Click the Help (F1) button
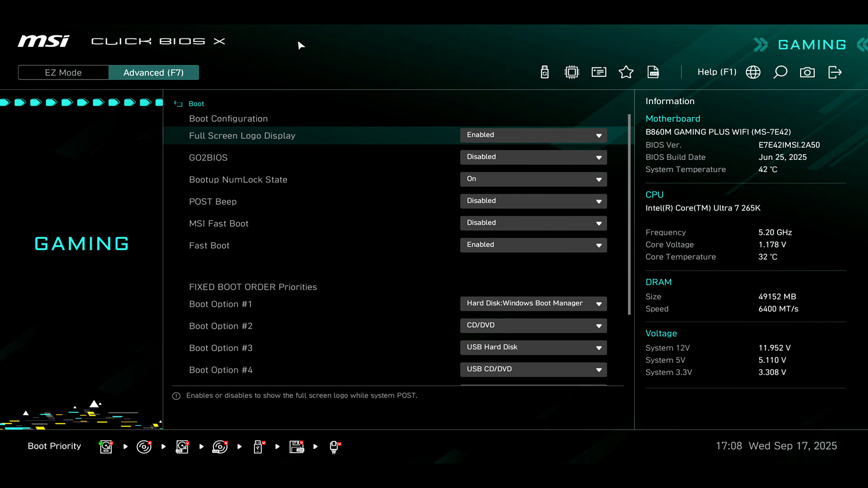The image size is (868, 488). 717,72
